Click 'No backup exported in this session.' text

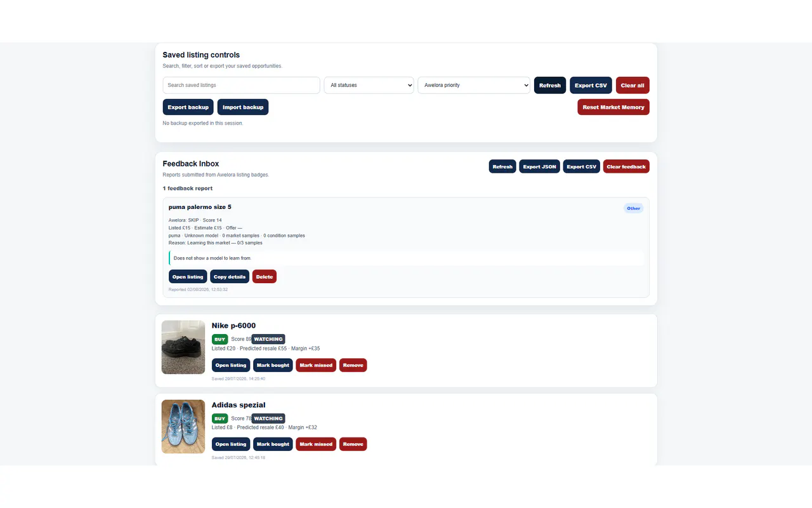[x=203, y=123]
